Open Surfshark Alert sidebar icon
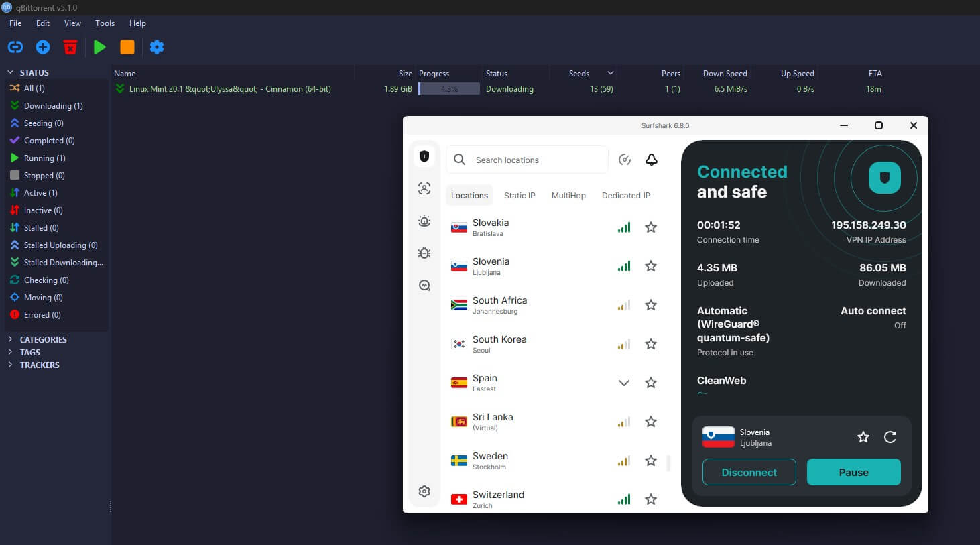Screen dimensions: 980x545 (424, 221)
